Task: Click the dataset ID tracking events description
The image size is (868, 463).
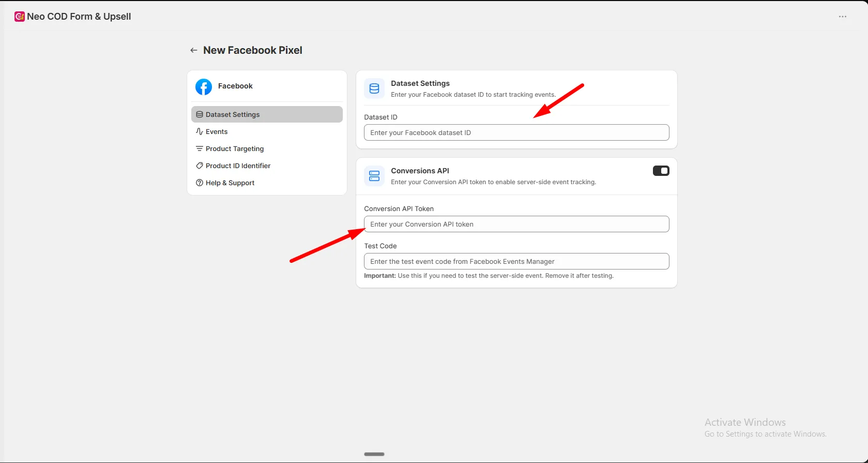Action: (473, 95)
